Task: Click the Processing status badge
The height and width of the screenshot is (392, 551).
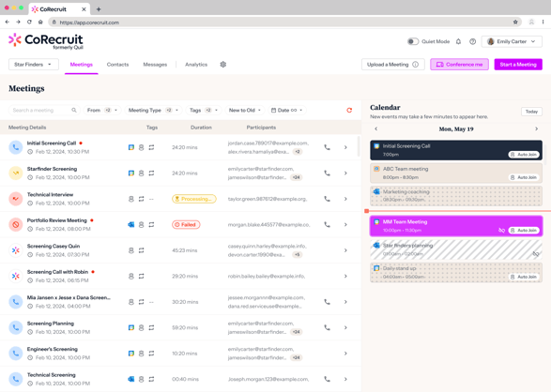Action: (194, 199)
